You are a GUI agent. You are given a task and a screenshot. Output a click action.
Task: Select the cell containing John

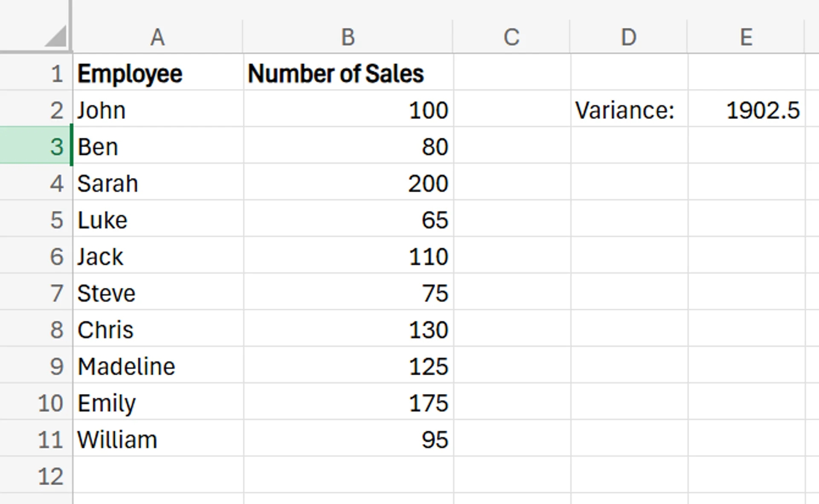pyautogui.click(x=158, y=110)
